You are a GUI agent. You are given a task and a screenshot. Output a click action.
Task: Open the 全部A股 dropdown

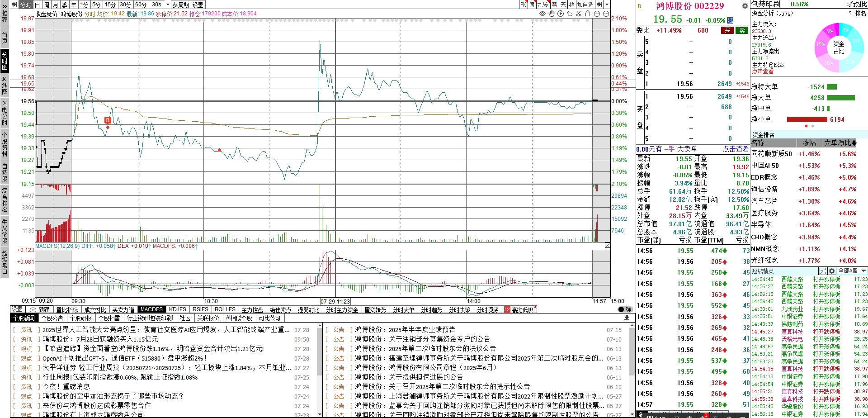852,271
